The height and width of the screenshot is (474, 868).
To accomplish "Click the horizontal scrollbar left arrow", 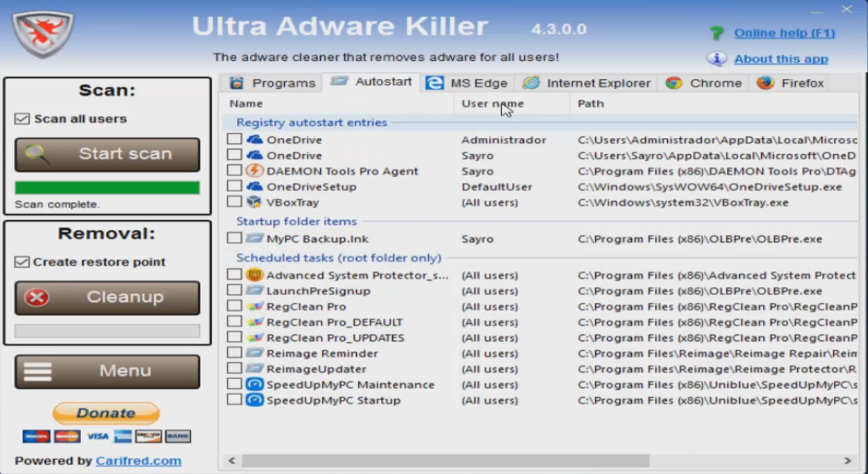I will [x=232, y=461].
